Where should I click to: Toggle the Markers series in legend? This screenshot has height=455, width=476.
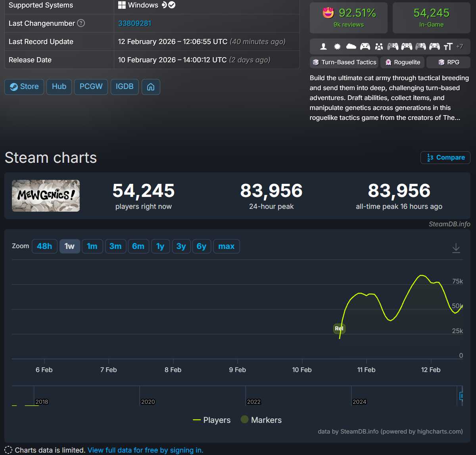pos(261,420)
